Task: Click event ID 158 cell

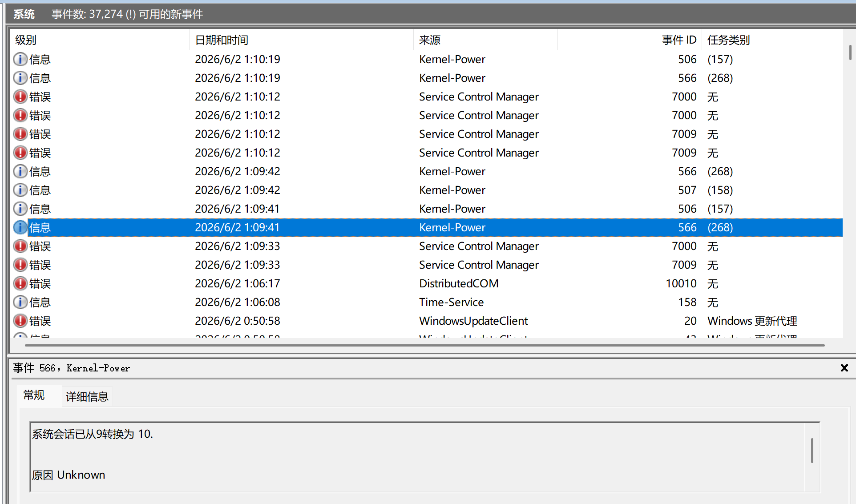Action: (x=687, y=302)
